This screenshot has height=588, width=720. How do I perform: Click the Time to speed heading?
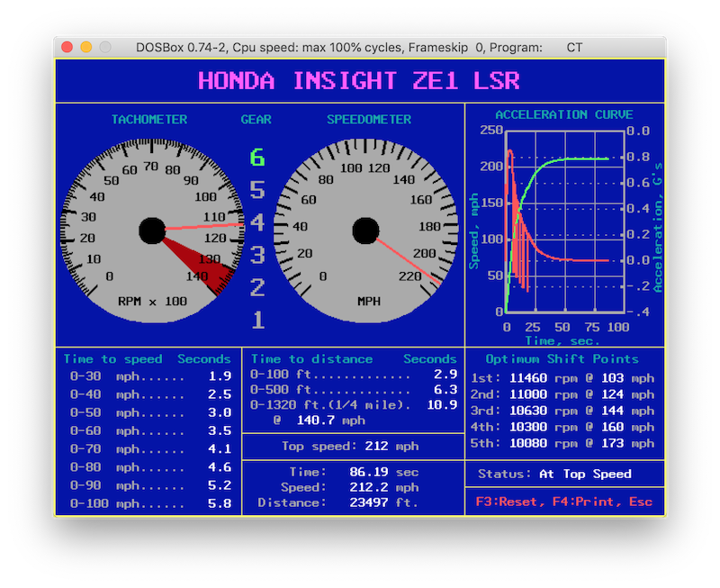click(x=113, y=358)
